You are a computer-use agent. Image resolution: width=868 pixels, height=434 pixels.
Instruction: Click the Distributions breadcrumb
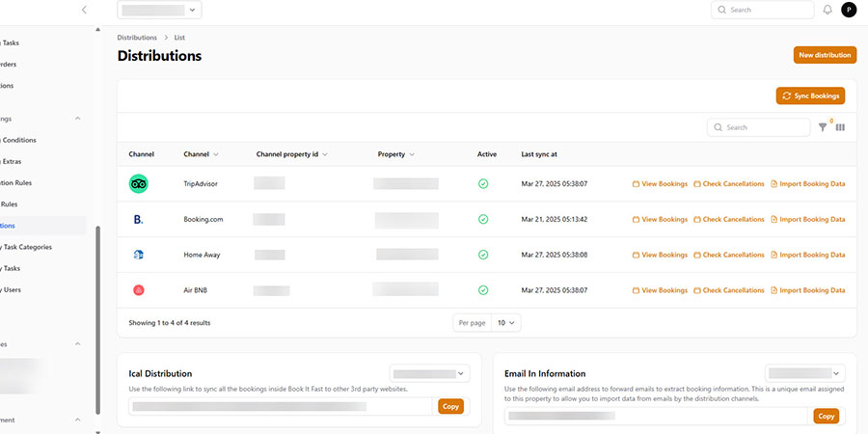[x=137, y=38]
